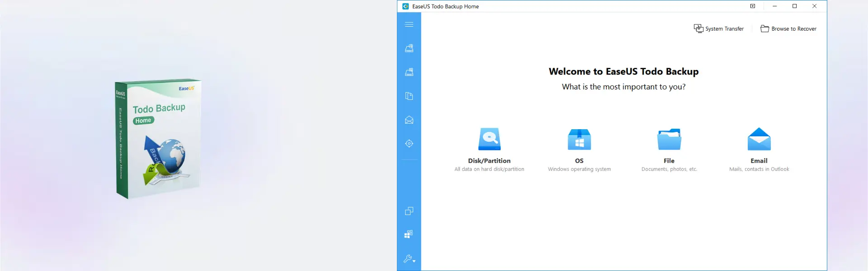The width and height of the screenshot is (868, 271).
Task: Open title bar dropdown menu icon
Action: coord(753,6)
